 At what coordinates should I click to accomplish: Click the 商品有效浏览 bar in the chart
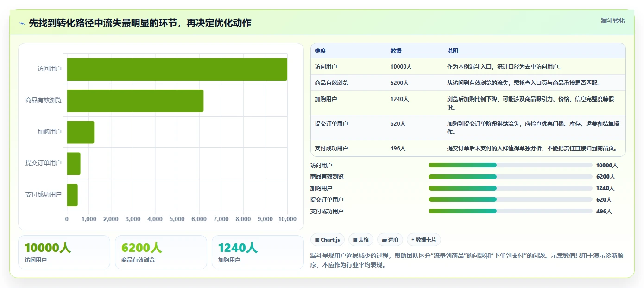pyautogui.click(x=135, y=101)
